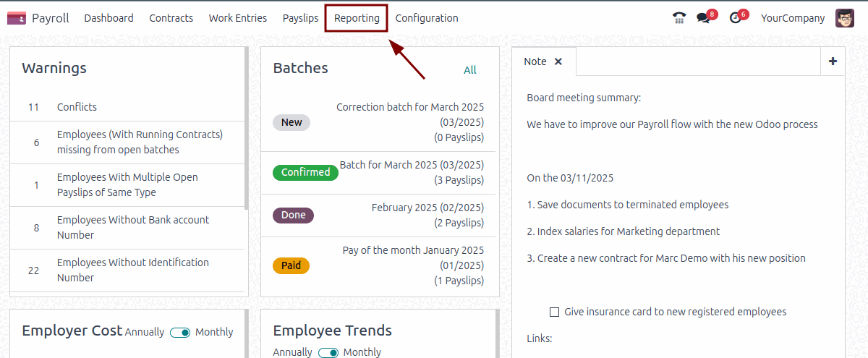Toggle Employee Trends Annually/Monthly switch
Screen dimensions: 868x358
(x=328, y=352)
